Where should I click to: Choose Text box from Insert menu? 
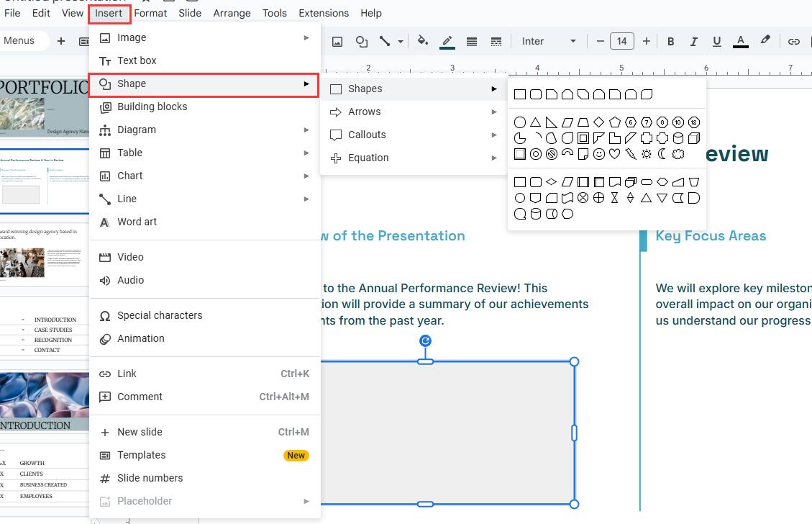point(204,60)
